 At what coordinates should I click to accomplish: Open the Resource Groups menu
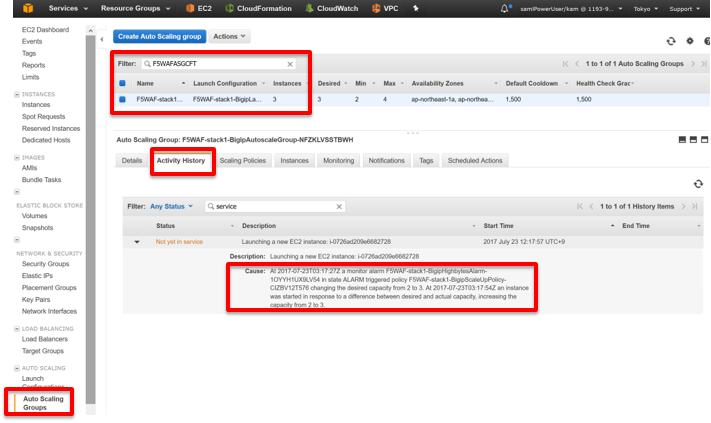coord(136,8)
